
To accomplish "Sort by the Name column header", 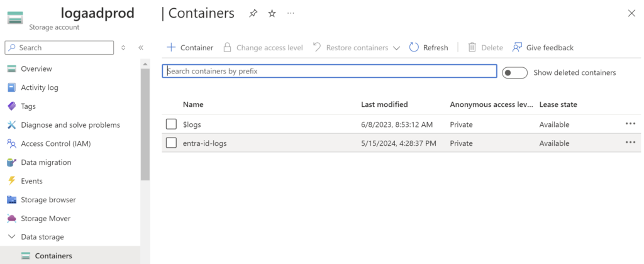I will point(193,104).
